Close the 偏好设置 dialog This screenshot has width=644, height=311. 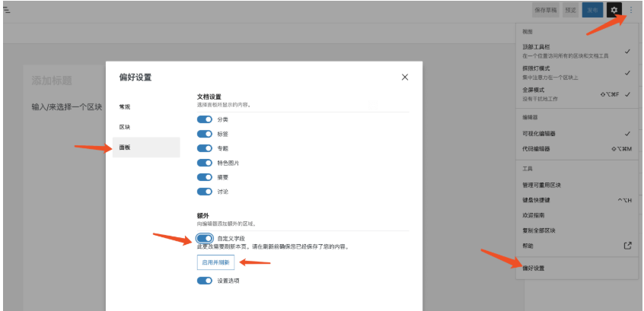click(405, 77)
